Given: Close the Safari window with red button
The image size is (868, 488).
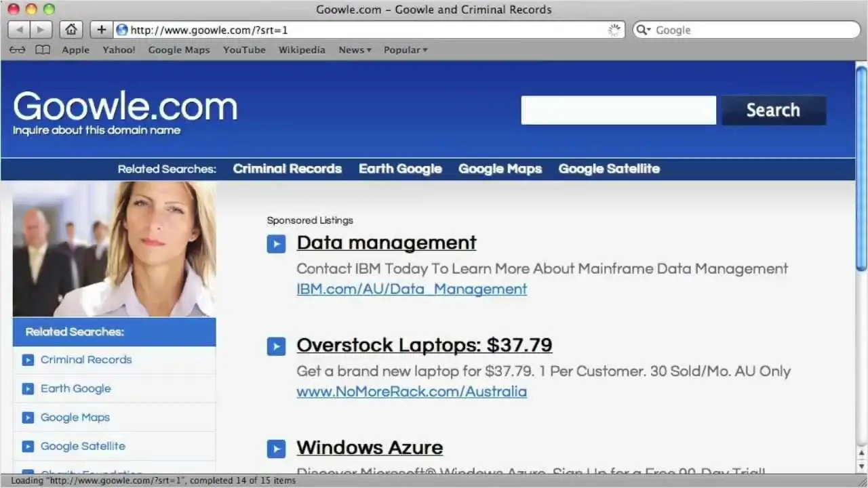Looking at the screenshot, I should pos(13,9).
